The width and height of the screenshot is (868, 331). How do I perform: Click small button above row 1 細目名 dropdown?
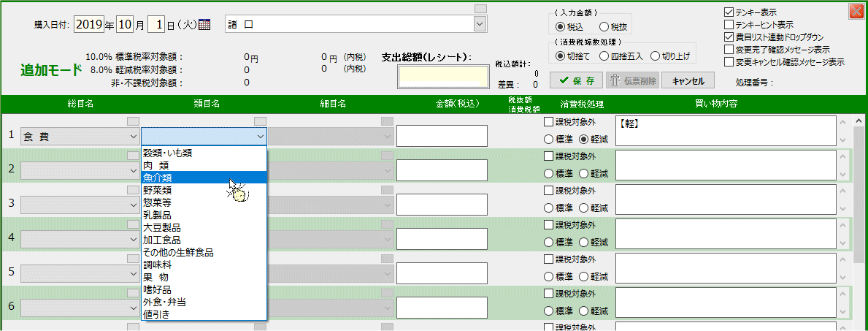(x=387, y=121)
